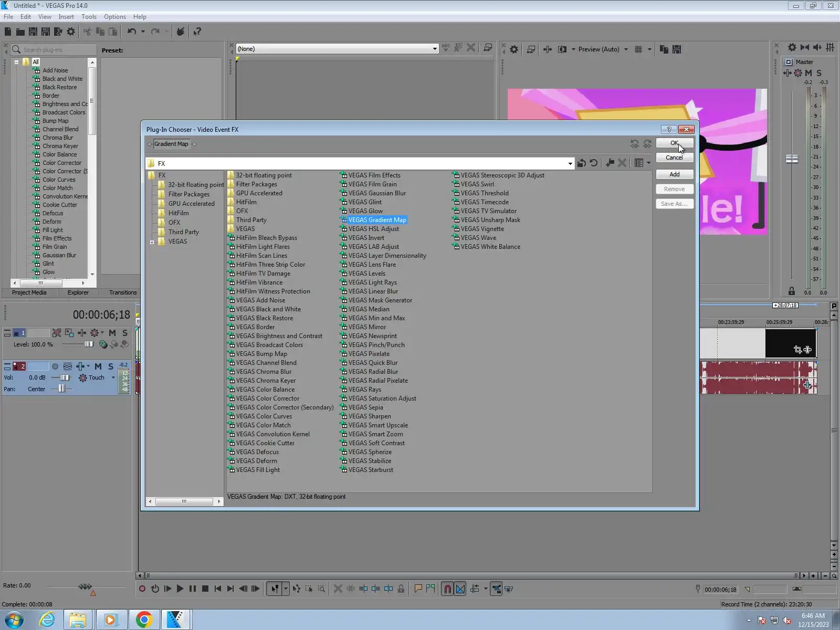Go to start of project
Viewport: 840px width, 630px height.
(218, 589)
